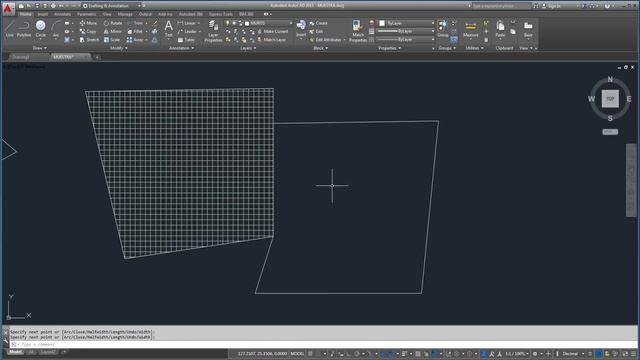Click the command line input field
The image size is (640, 360).
tap(322, 345)
